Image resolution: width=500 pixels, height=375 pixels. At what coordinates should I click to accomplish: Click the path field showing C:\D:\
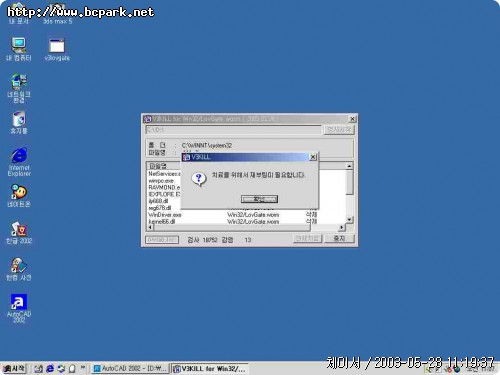click(234, 130)
